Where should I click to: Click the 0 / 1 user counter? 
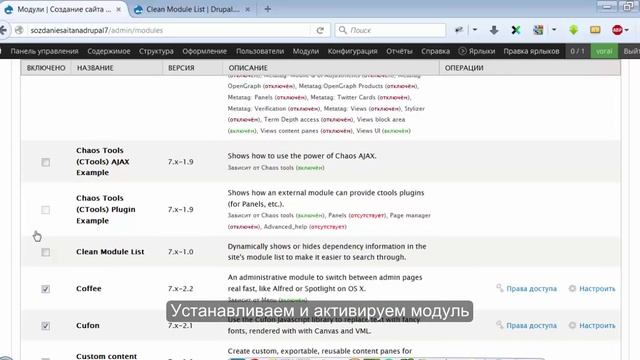(x=578, y=51)
